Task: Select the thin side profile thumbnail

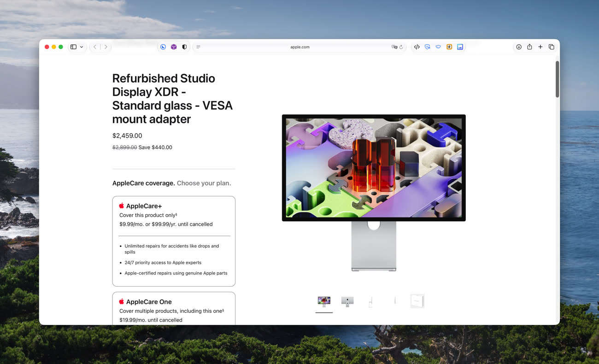Action: [x=394, y=301]
